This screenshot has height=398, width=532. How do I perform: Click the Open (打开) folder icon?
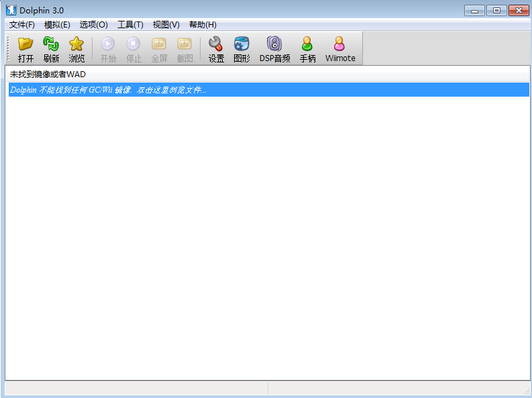(x=25, y=44)
